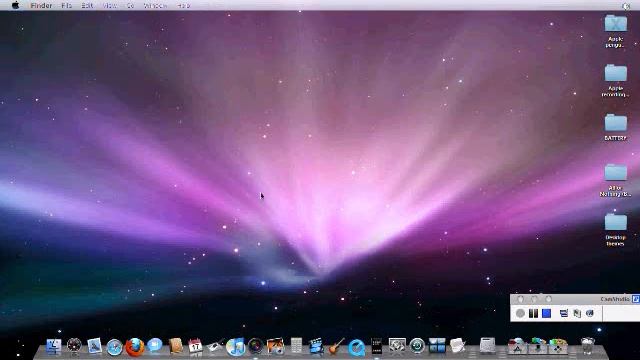Viewport: 640px width, 360px height.
Task: Select the Desktop themes folder
Action: [616, 230]
